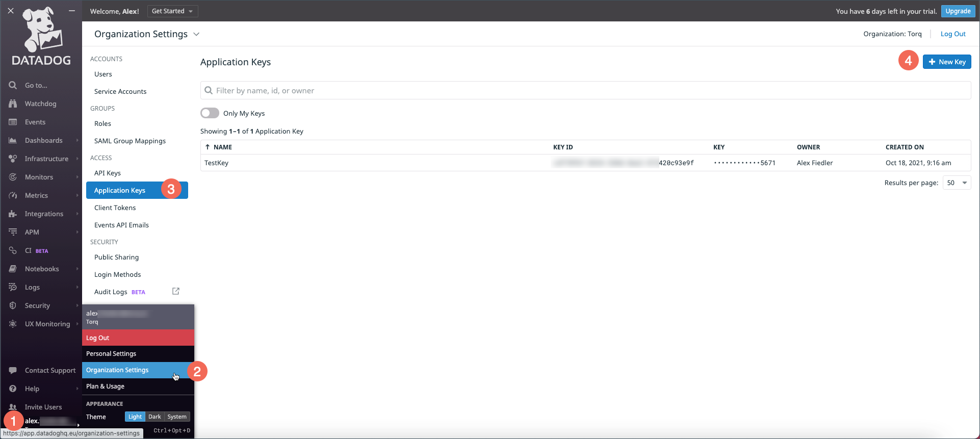Click red Log Out in user popup

138,338
